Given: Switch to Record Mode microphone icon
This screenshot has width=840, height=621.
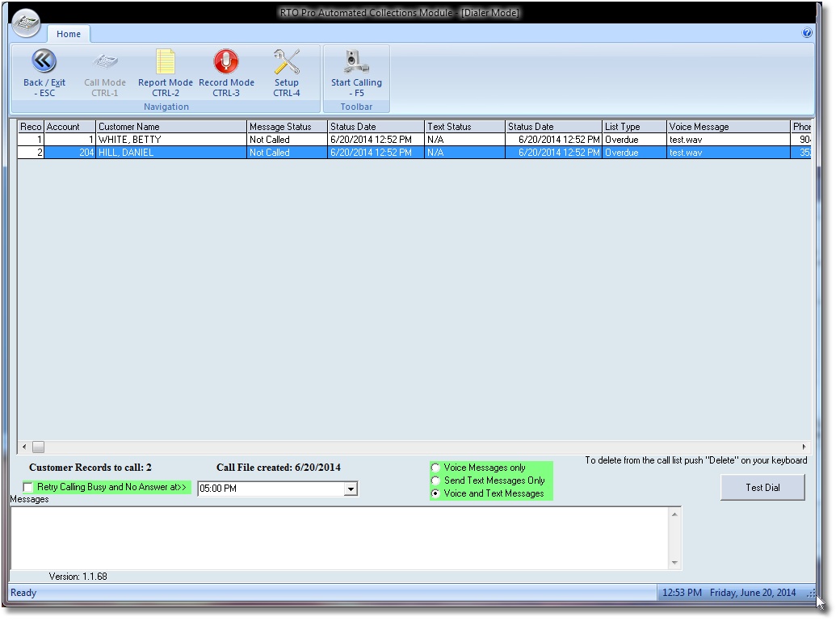Looking at the screenshot, I should [x=226, y=61].
